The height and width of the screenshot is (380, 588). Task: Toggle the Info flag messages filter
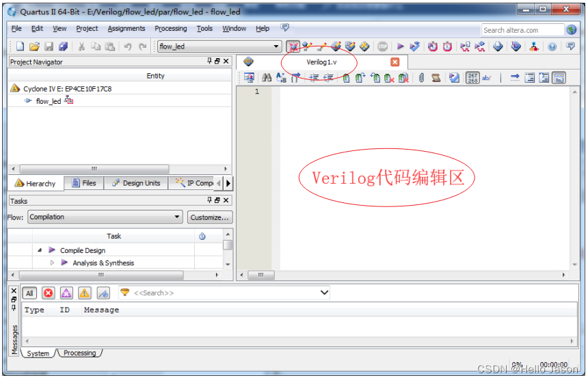103,293
